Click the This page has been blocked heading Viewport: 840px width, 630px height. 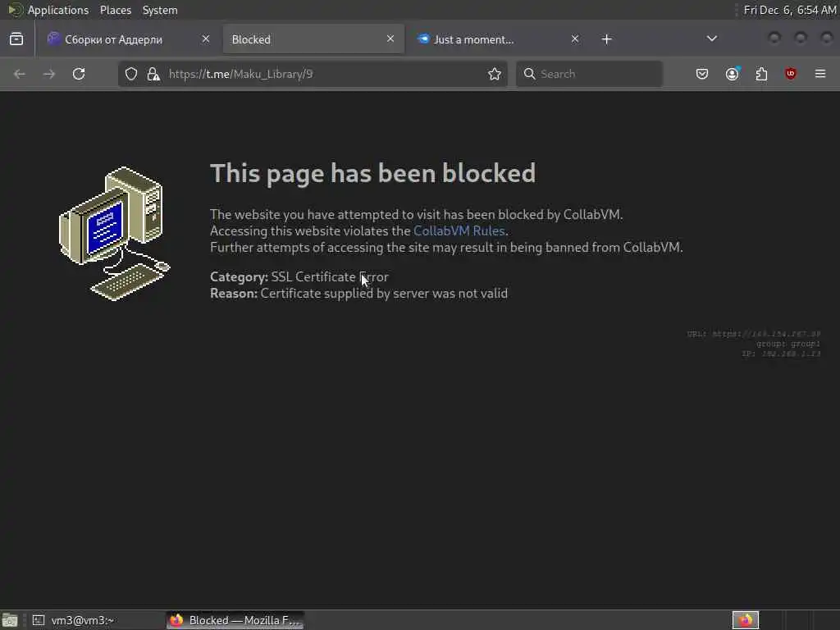(x=373, y=174)
